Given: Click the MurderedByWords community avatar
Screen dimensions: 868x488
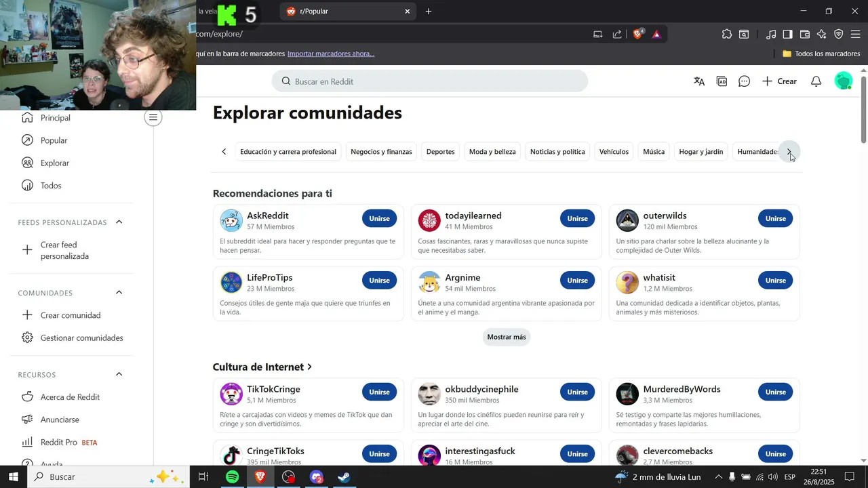Looking at the screenshot, I should point(627,394).
